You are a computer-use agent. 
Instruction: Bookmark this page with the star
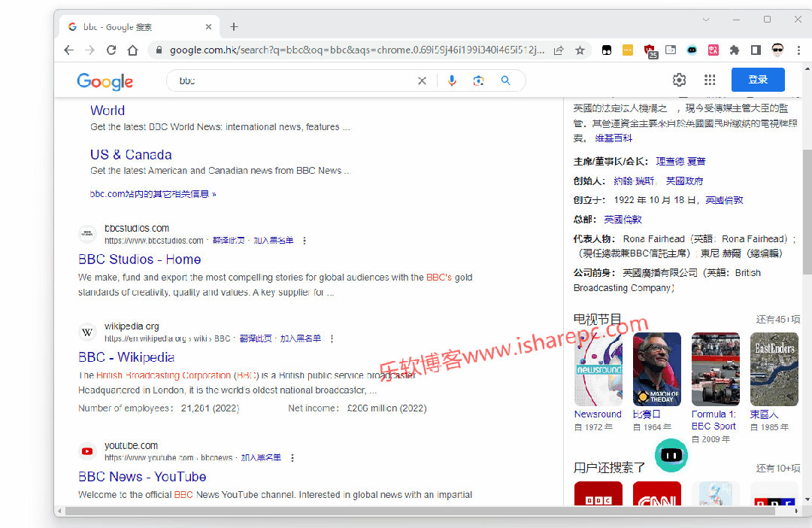coord(580,50)
